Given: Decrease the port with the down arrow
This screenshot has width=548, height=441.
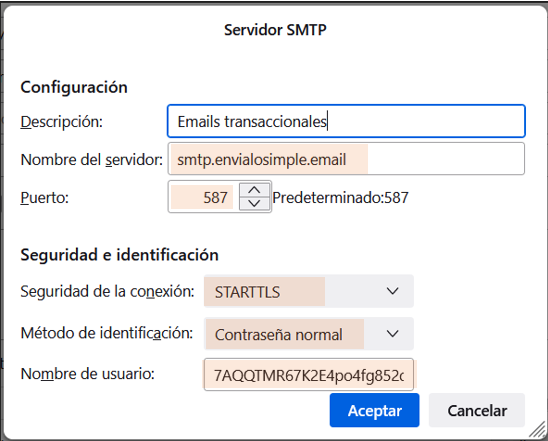Looking at the screenshot, I should 254,203.
